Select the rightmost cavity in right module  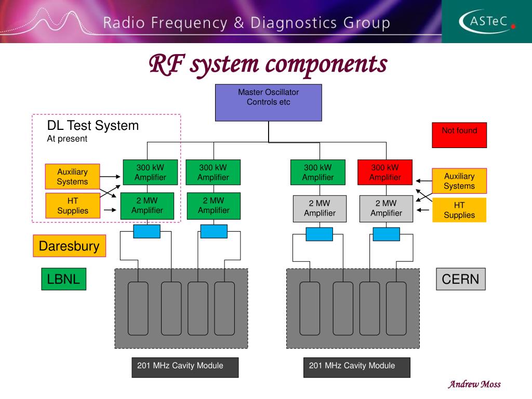pyautogui.click(x=396, y=309)
